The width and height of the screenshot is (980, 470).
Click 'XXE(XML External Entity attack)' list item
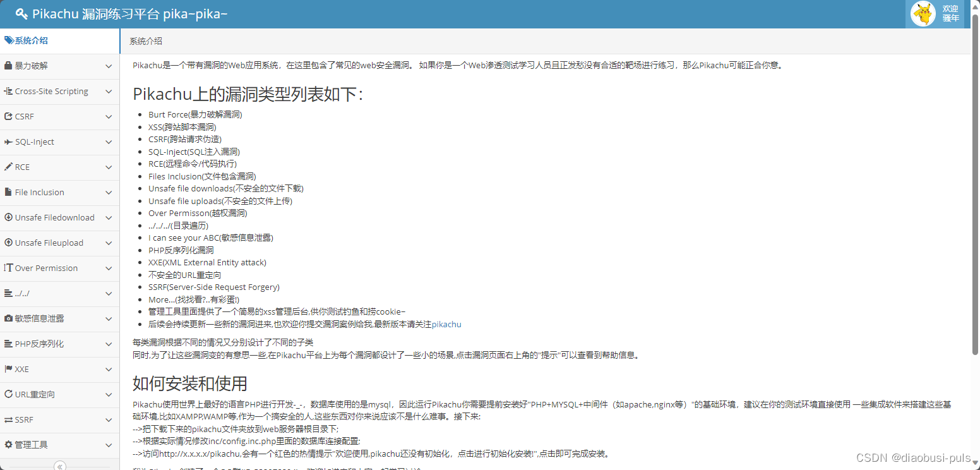207,263
